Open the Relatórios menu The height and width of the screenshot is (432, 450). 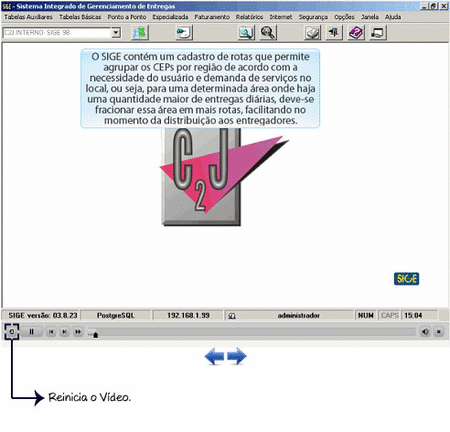249,17
